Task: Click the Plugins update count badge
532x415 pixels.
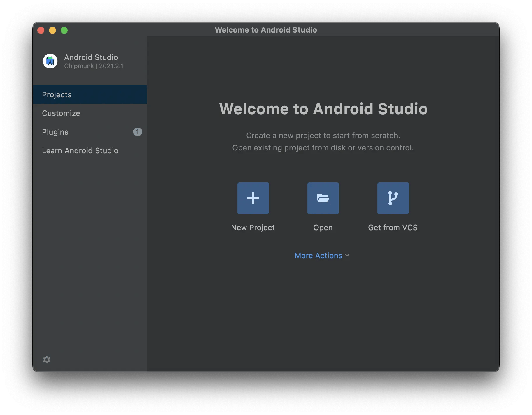Action: point(137,132)
